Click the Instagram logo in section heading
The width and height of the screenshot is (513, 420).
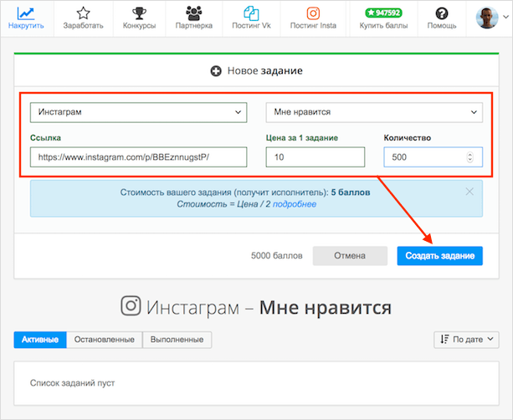point(131,306)
